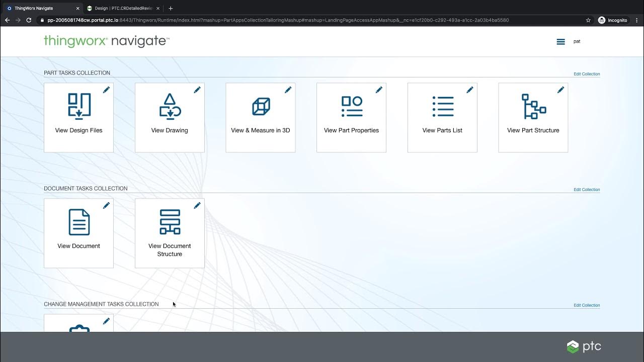Click the Document Tasks Collection heading
This screenshot has height=362, width=644.
tap(86, 189)
